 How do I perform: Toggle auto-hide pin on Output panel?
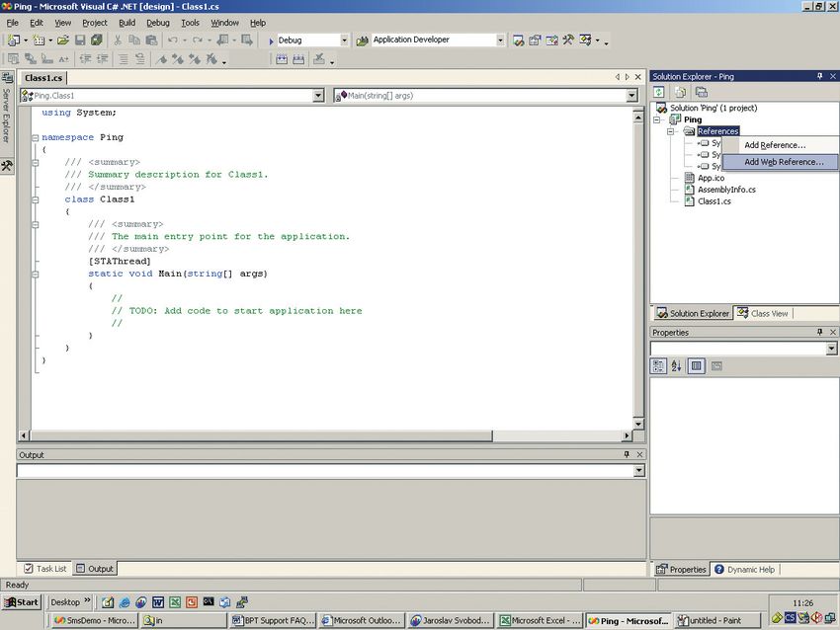click(x=627, y=454)
